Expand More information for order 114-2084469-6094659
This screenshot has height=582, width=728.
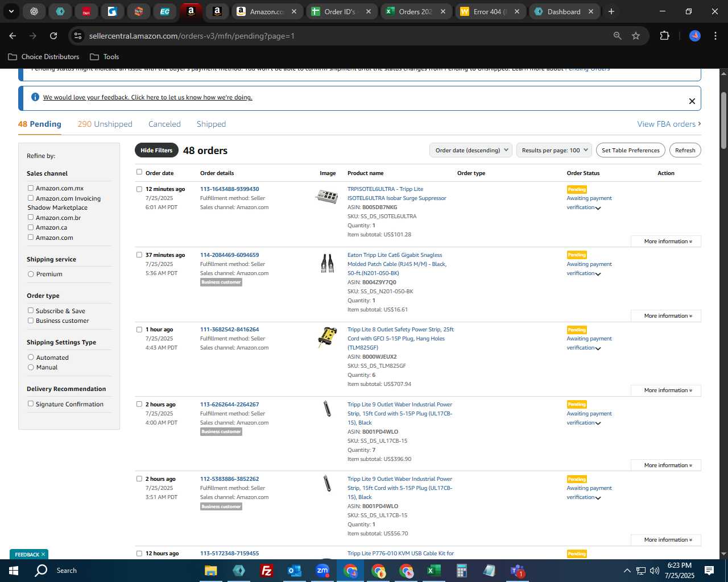point(666,316)
